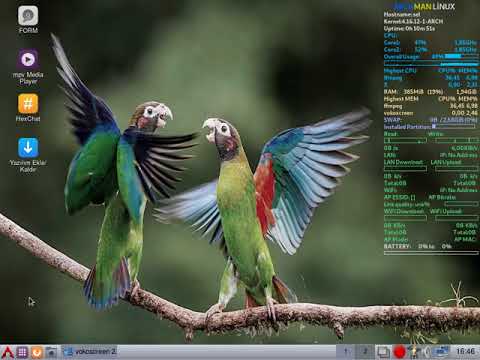480x360 pixels.
Task: Click the taskbar clock
Action: click(465, 351)
